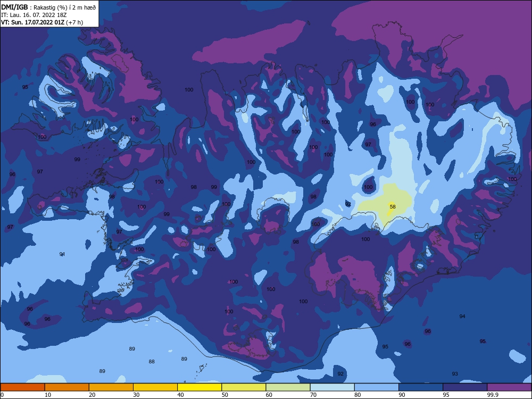This screenshot has width=532, height=399.
Task: Click the 92 value at bottom south coast
Action: pos(340,374)
